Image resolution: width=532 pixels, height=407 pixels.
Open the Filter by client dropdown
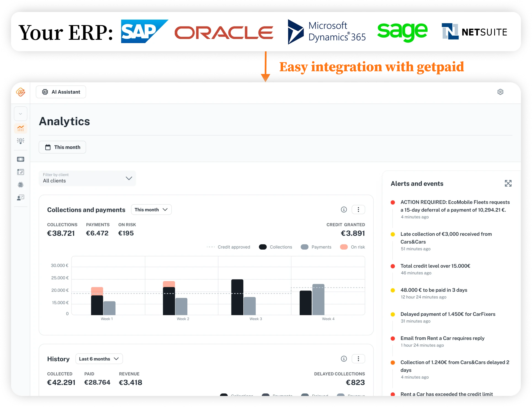87,178
